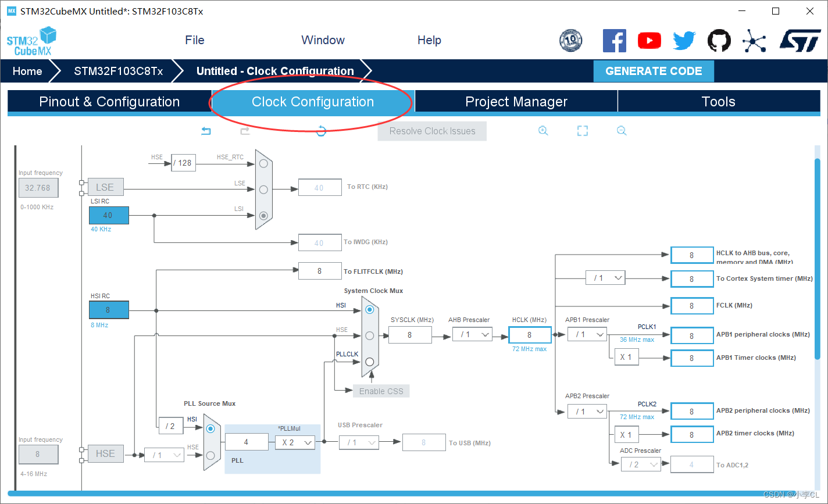
Task: Select HSI in PLL Source Mux
Action: coord(210,428)
